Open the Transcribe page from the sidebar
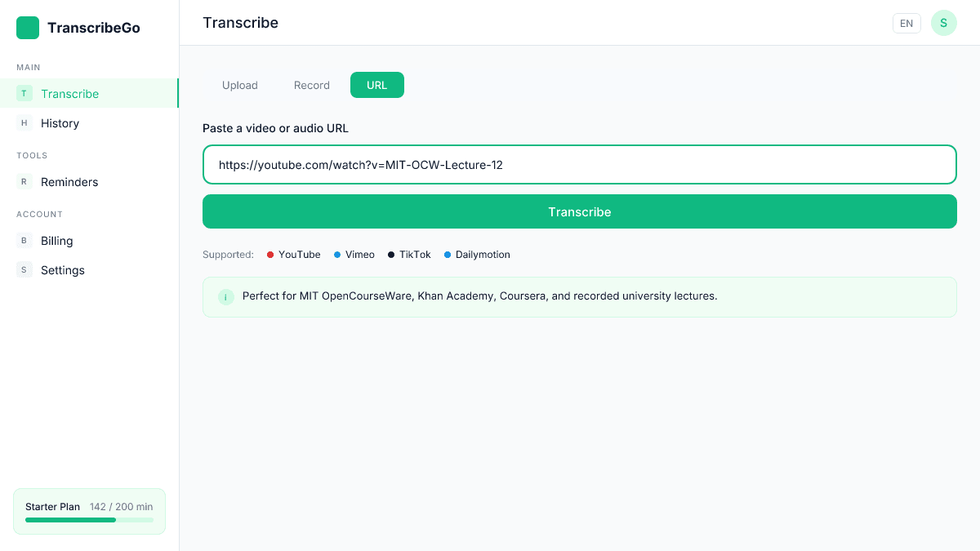This screenshot has height=551, width=980. pos(70,93)
